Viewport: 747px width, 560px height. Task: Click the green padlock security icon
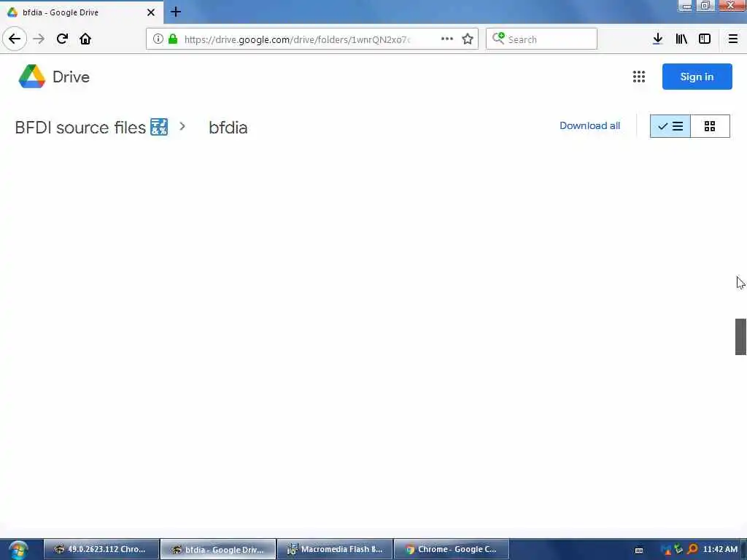pyautogui.click(x=173, y=39)
